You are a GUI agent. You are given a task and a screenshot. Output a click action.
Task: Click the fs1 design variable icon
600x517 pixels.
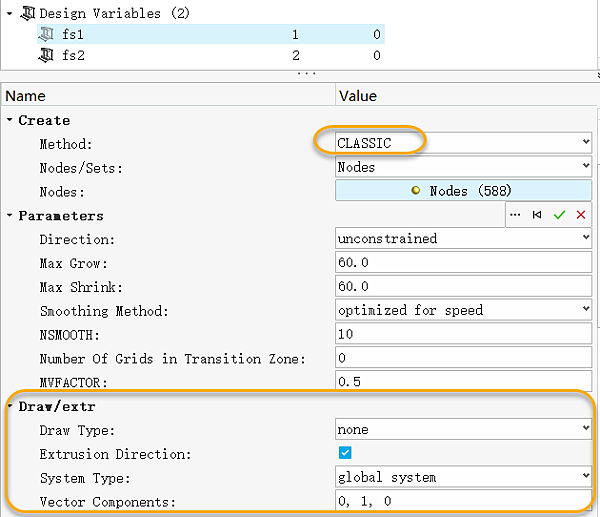46,34
